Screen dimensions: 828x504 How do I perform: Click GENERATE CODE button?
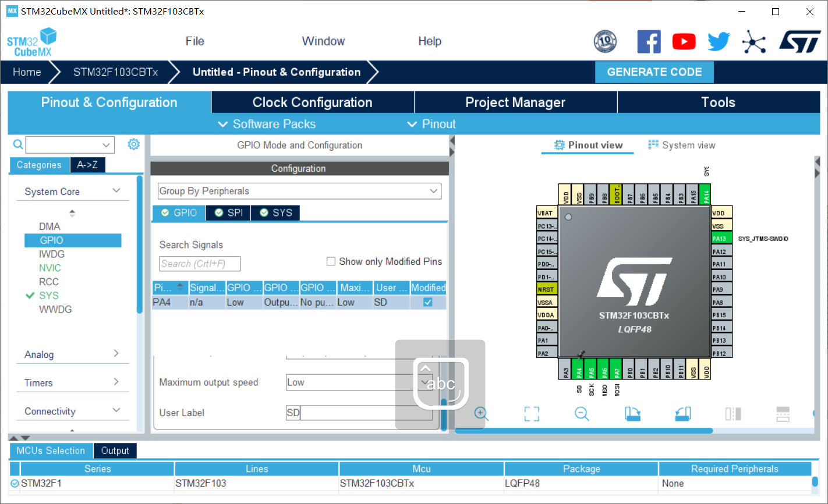(x=654, y=72)
